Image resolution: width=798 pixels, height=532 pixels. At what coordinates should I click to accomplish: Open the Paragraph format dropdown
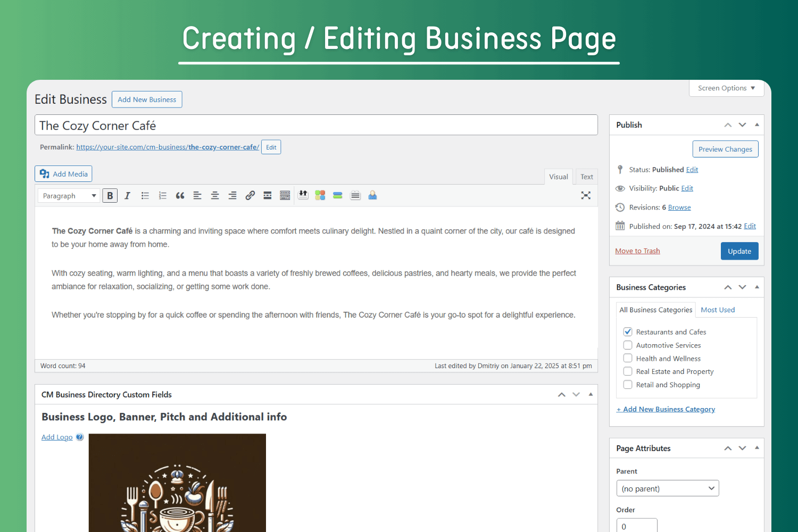[69, 196]
